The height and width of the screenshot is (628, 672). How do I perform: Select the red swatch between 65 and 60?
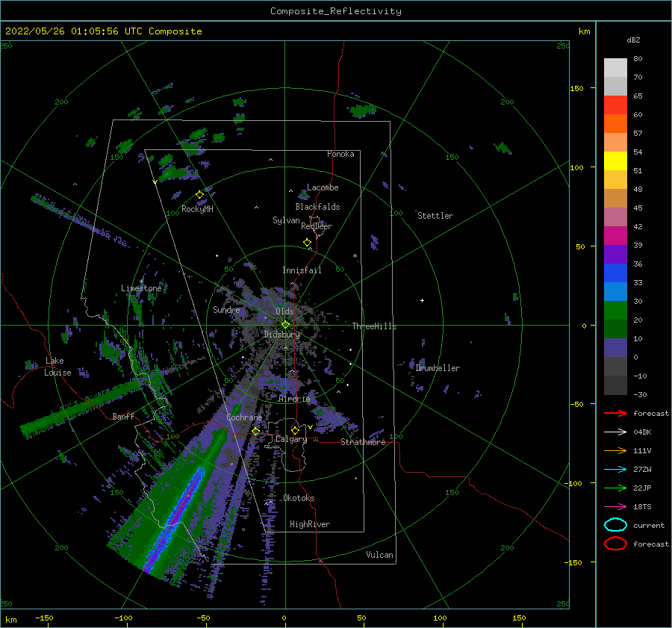tap(615, 105)
